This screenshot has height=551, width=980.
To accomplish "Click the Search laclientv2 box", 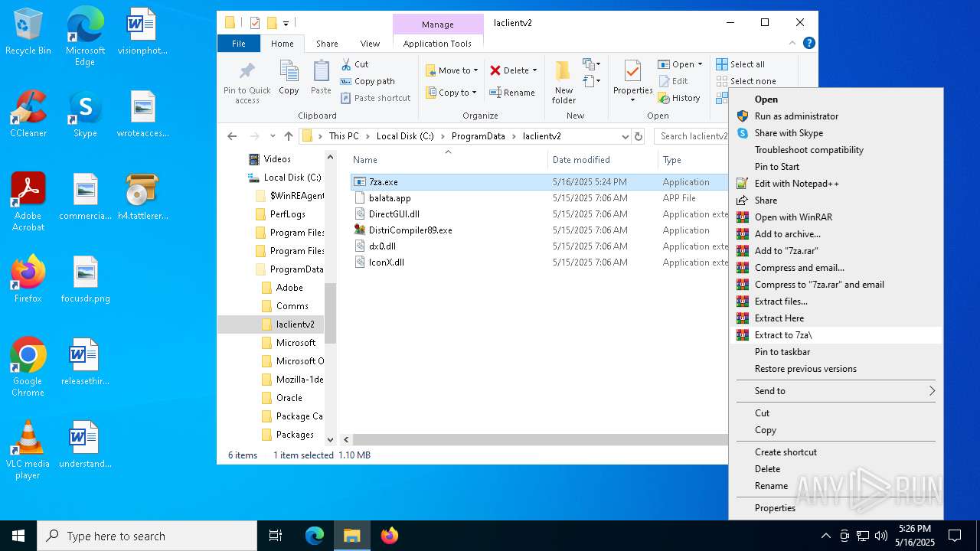I will click(x=693, y=136).
